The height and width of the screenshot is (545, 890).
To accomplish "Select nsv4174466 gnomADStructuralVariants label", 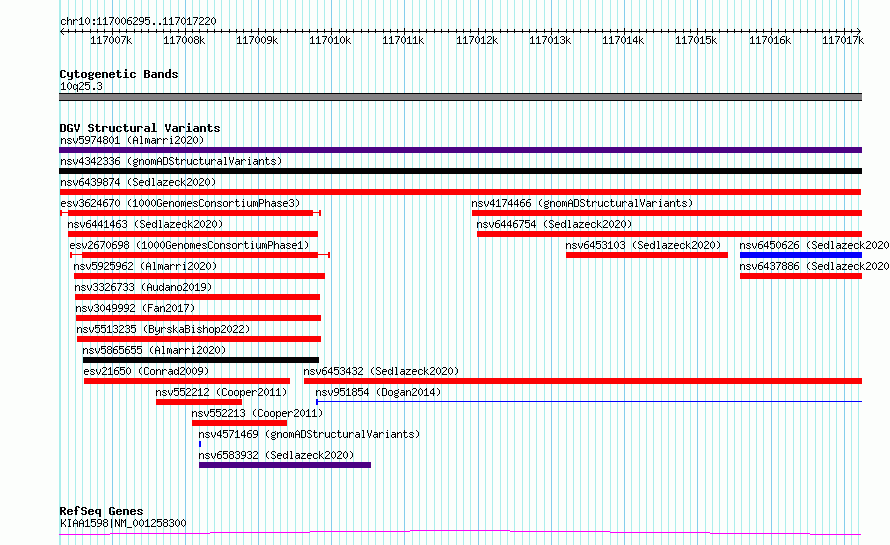I will (x=582, y=203).
